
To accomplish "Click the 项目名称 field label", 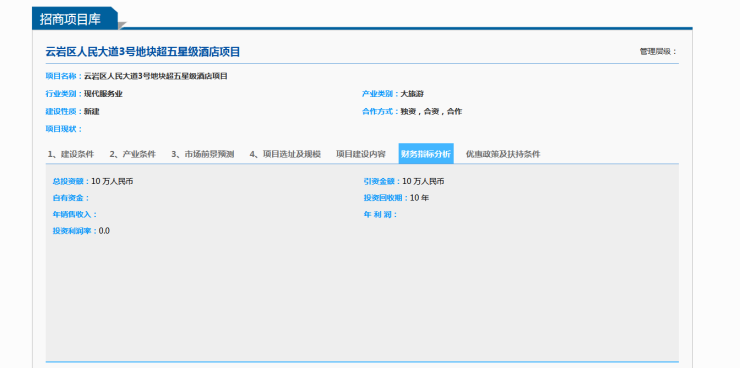I will (64, 76).
